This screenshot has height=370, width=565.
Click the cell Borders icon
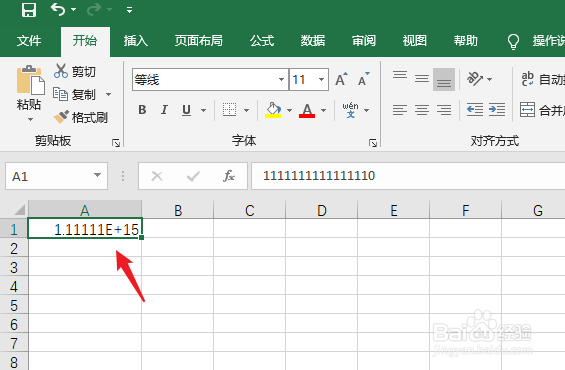tap(230, 110)
